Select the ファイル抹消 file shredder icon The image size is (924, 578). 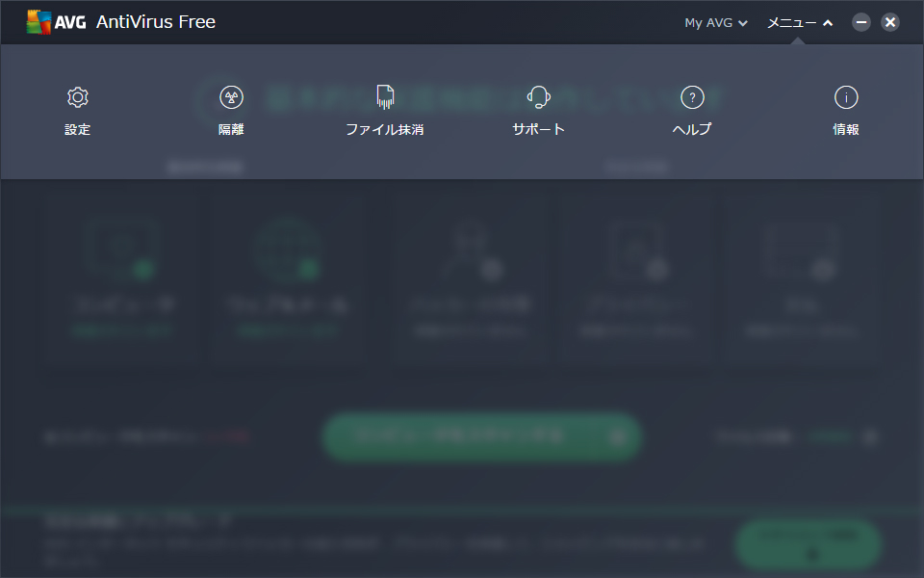coord(385,97)
